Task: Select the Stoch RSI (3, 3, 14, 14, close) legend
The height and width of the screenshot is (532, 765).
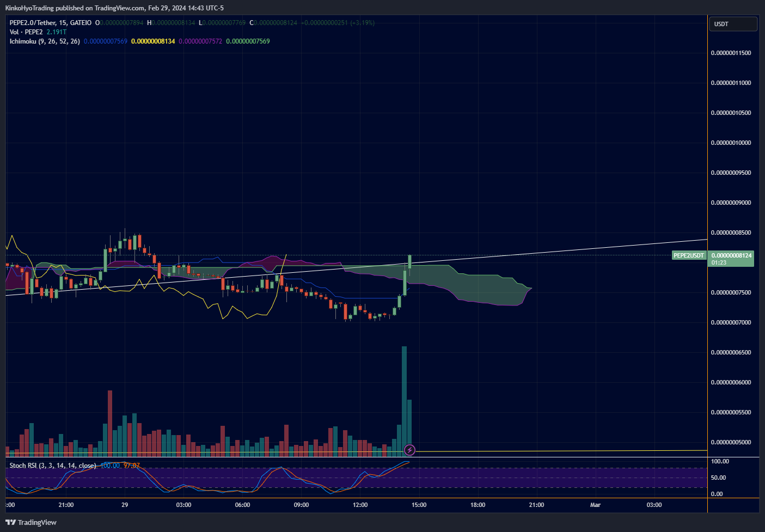Action: (53, 466)
